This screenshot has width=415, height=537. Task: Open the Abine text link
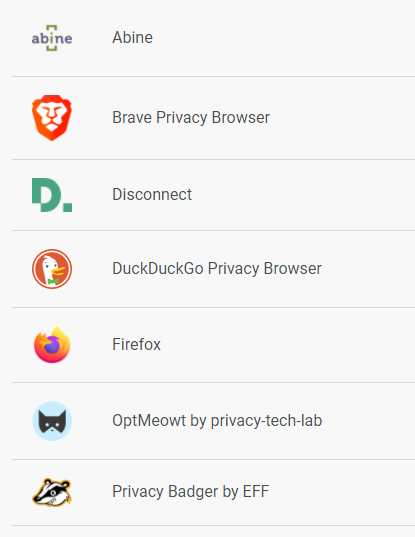pyautogui.click(x=133, y=38)
